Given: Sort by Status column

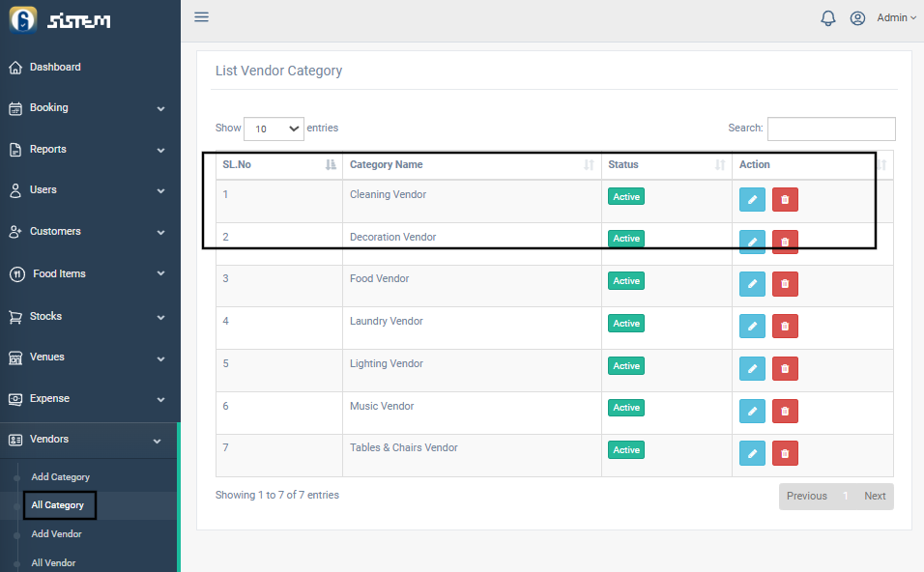Looking at the screenshot, I should point(667,165).
